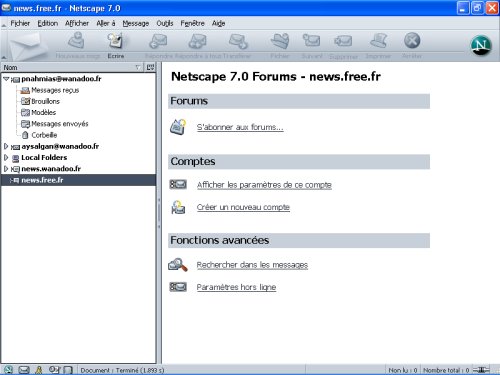Viewport: 500px width, 375px height.
Task: Expand the Local Folders tree
Action: pos(6,157)
